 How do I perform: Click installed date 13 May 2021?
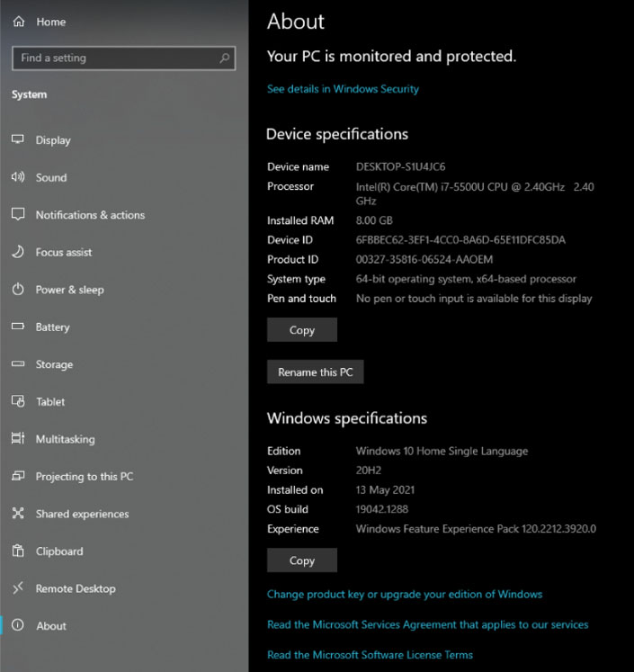point(385,489)
